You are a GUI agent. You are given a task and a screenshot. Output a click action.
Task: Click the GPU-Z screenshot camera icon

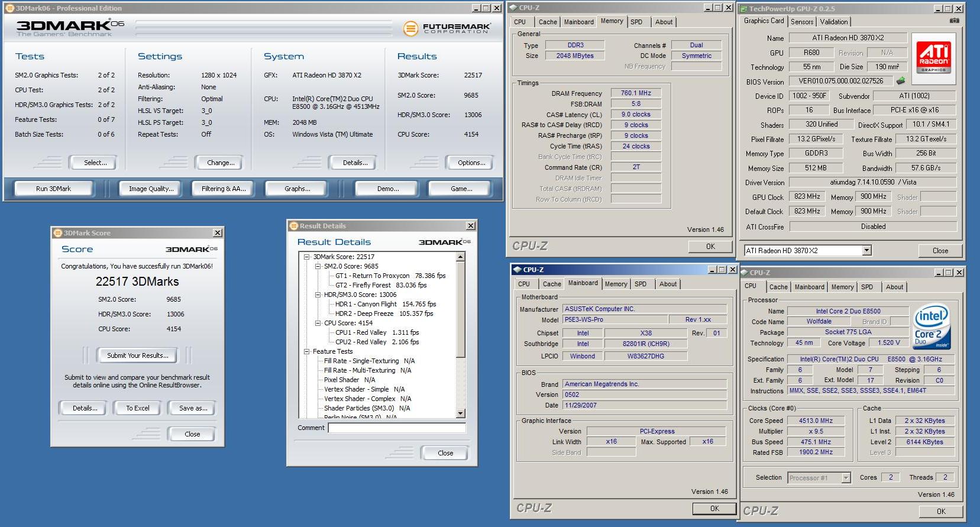[x=954, y=21]
